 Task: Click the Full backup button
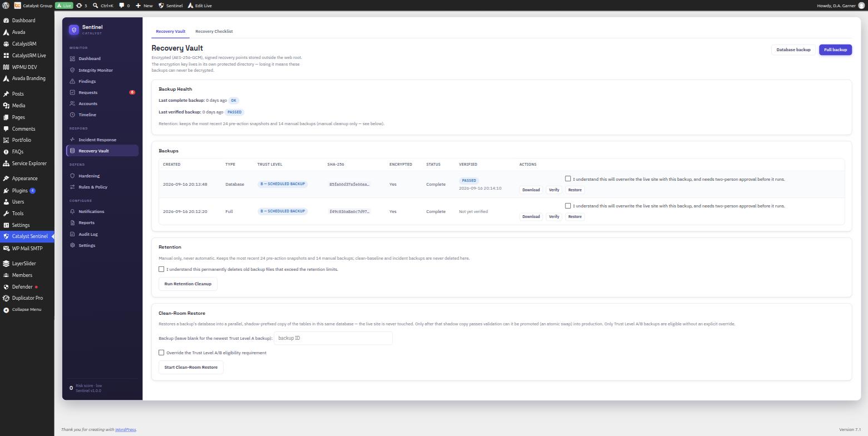pyautogui.click(x=835, y=49)
